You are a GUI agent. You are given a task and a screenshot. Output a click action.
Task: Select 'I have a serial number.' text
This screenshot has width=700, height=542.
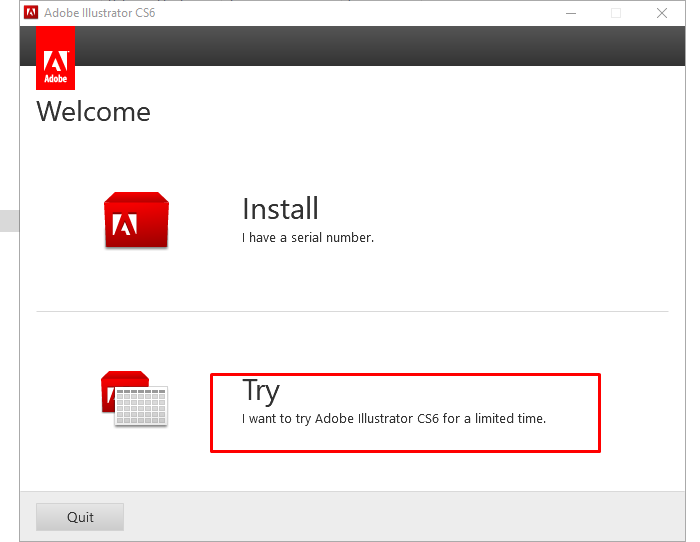click(308, 238)
